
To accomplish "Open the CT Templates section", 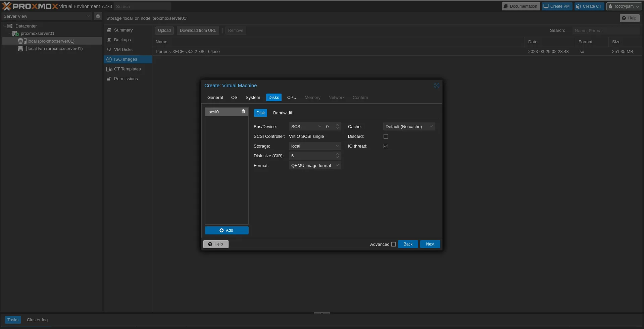I will (127, 69).
